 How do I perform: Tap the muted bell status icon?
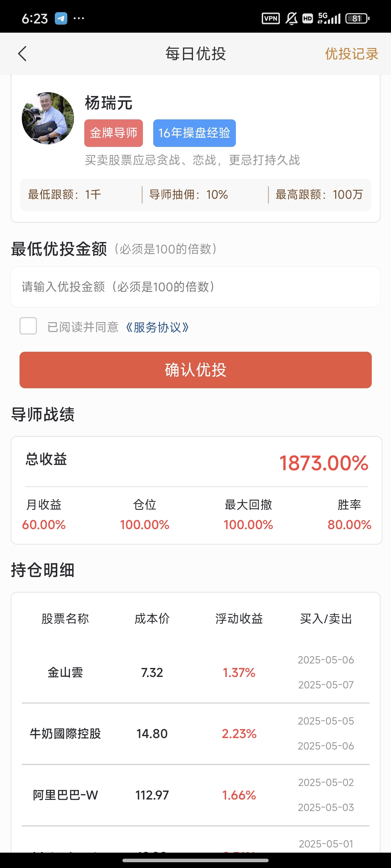(x=291, y=18)
